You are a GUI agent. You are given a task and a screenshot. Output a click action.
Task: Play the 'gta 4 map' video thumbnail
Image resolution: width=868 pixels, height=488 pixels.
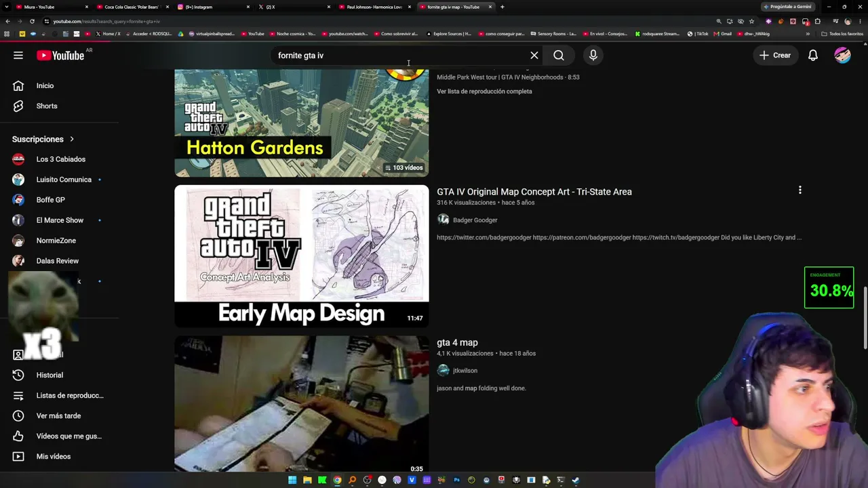tap(302, 404)
